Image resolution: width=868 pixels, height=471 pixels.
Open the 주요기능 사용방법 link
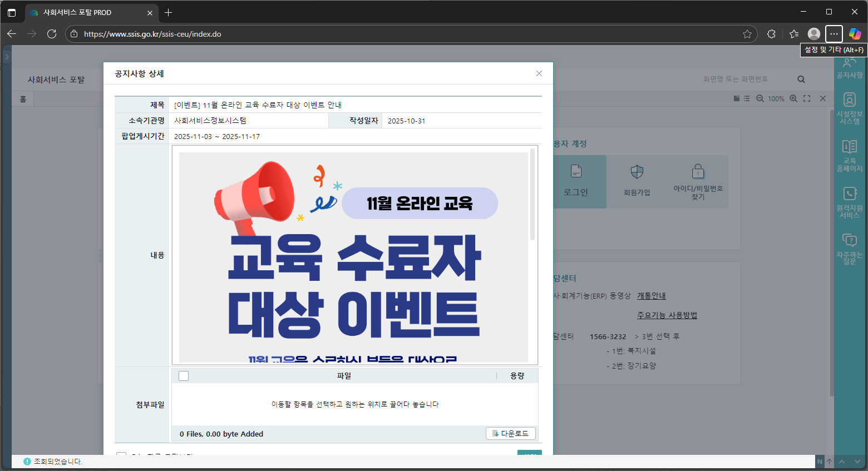pyautogui.click(x=667, y=315)
